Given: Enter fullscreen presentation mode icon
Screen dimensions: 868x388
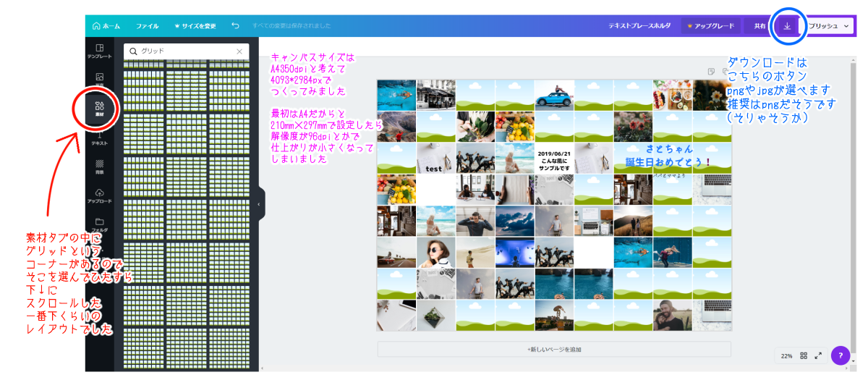Looking at the screenshot, I should [818, 355].
